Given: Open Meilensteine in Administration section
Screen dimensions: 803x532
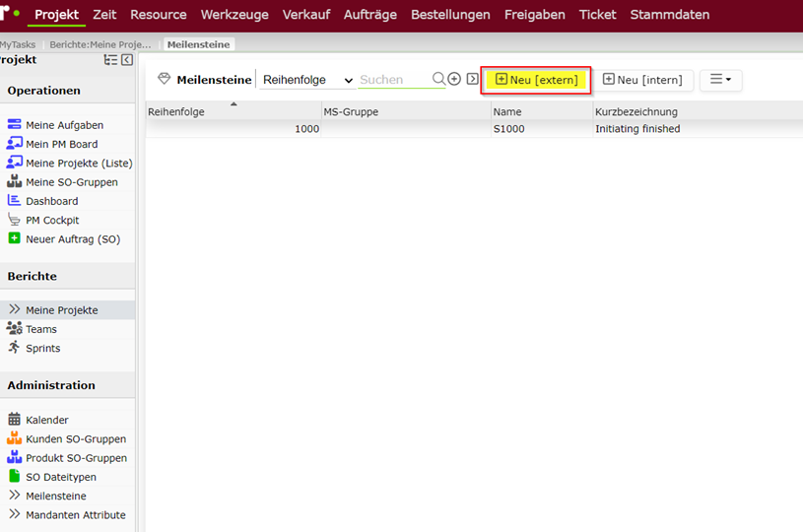Looking at the screenshot, I should point(56,497).
